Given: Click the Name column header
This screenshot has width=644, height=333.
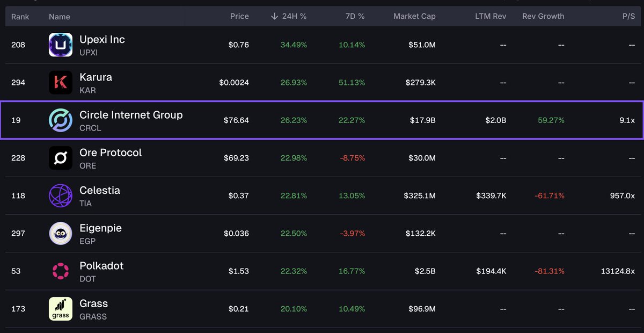Looking at the screenshot, I should click(60, 17).
